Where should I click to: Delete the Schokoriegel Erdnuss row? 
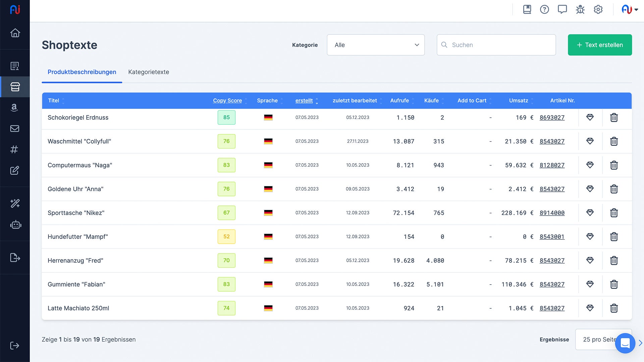(614, 118)
